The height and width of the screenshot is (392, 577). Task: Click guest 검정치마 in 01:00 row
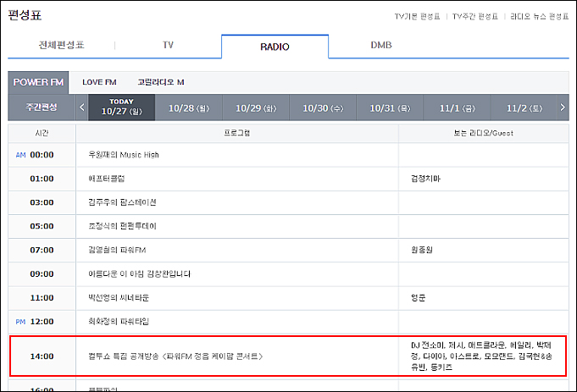point(425,179)
